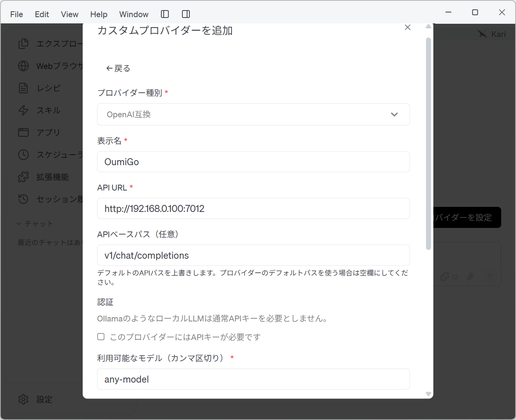Click the display name field containing OumiGo
516x420 pixels.
253,162
